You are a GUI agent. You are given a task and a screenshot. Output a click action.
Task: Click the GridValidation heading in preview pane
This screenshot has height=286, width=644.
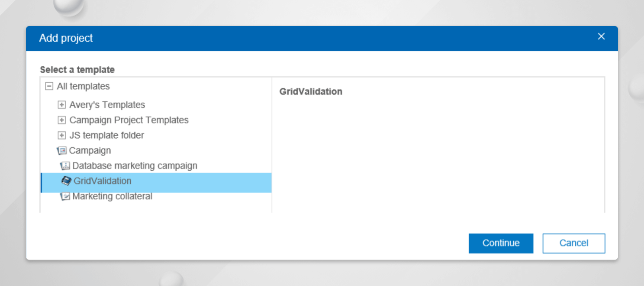coord(311,91)
